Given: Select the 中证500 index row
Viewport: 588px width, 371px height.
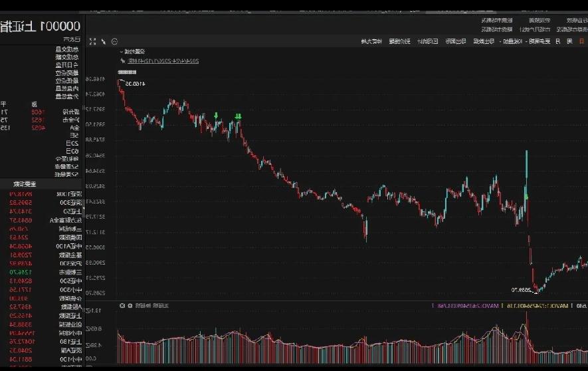Looking at the screenshot, I should tap(41, 281).
